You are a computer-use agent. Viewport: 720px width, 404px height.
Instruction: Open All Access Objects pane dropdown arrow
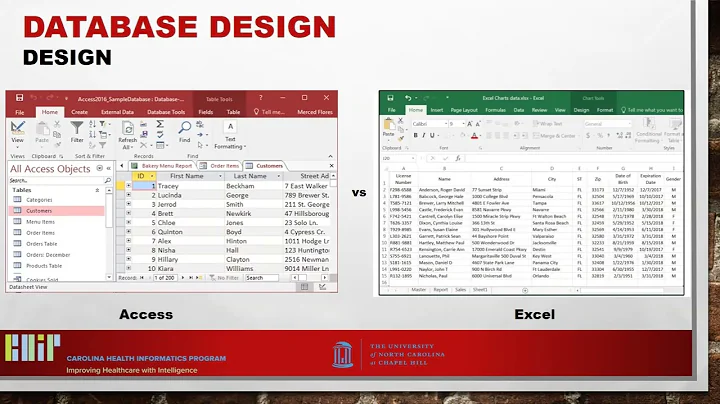pos(100,168)
